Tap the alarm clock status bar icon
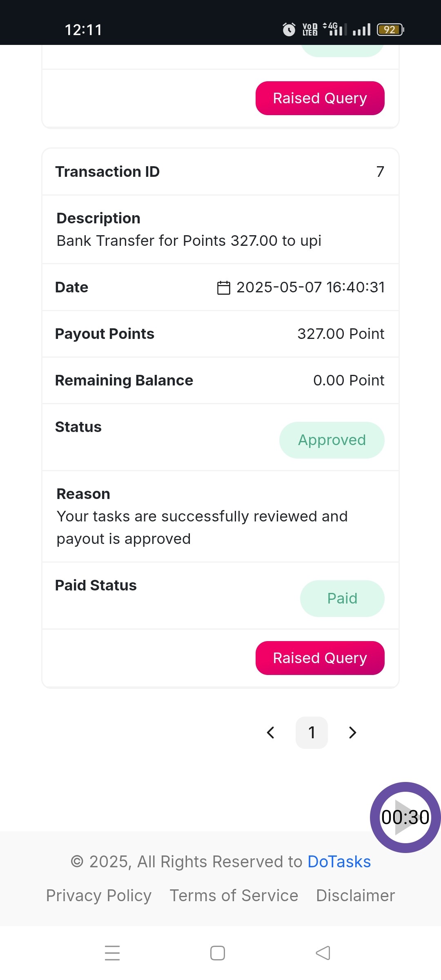Viewport: 441px width, 980px height. (289, 29)
